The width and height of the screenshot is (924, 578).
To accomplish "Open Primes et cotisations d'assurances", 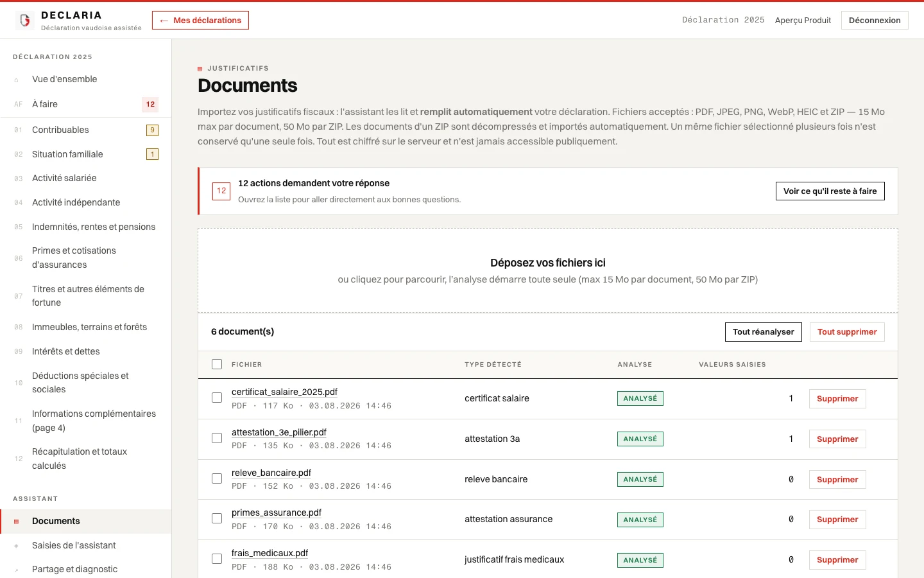I will 85,258.
